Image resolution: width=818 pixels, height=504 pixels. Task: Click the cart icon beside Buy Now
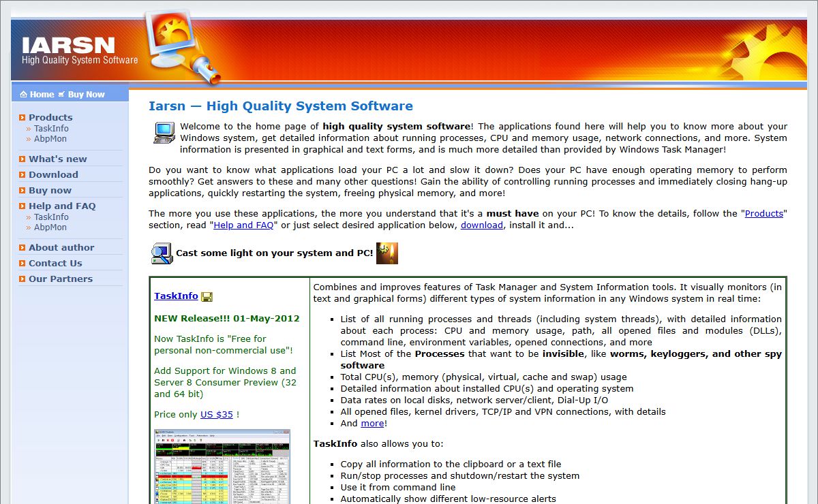click(61, 95)
